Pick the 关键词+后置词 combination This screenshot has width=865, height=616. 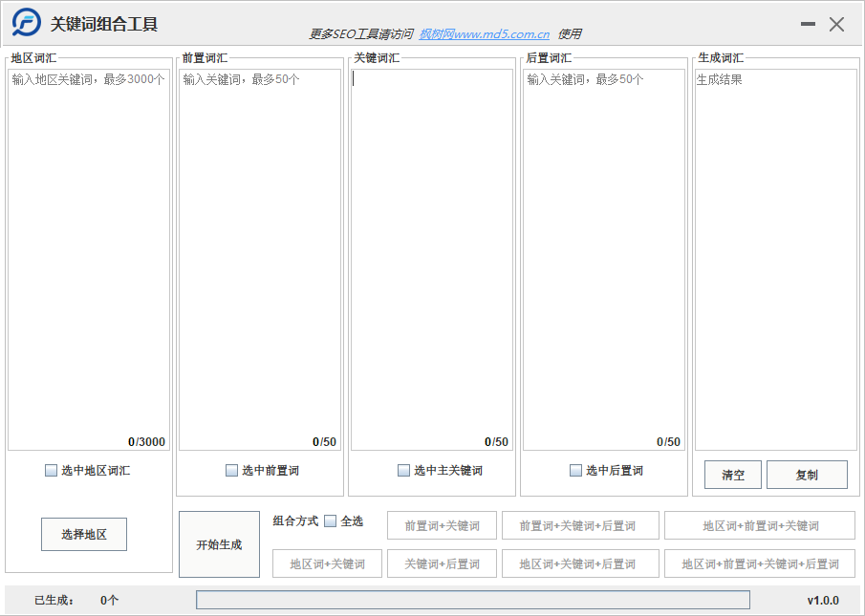[442, 563]
